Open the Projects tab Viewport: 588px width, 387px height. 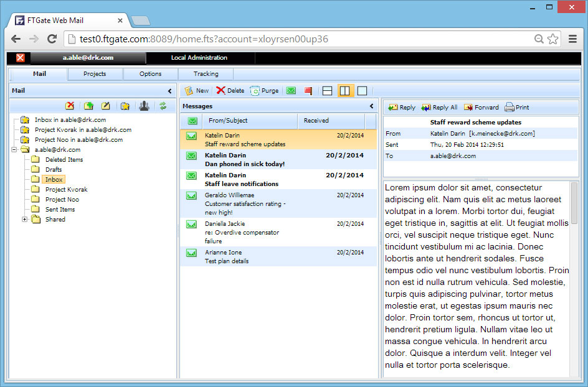[x=95, y=74]
